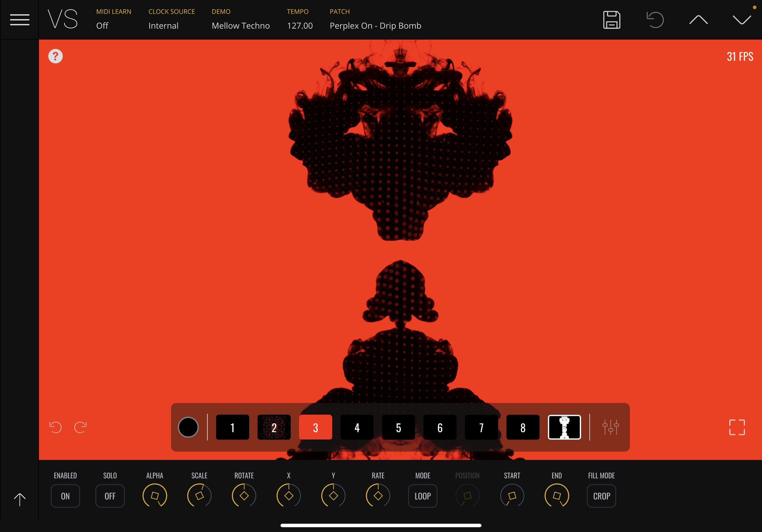Toggle the ENABLED button set to ON
762x532 pixels.
click(65, 496)
